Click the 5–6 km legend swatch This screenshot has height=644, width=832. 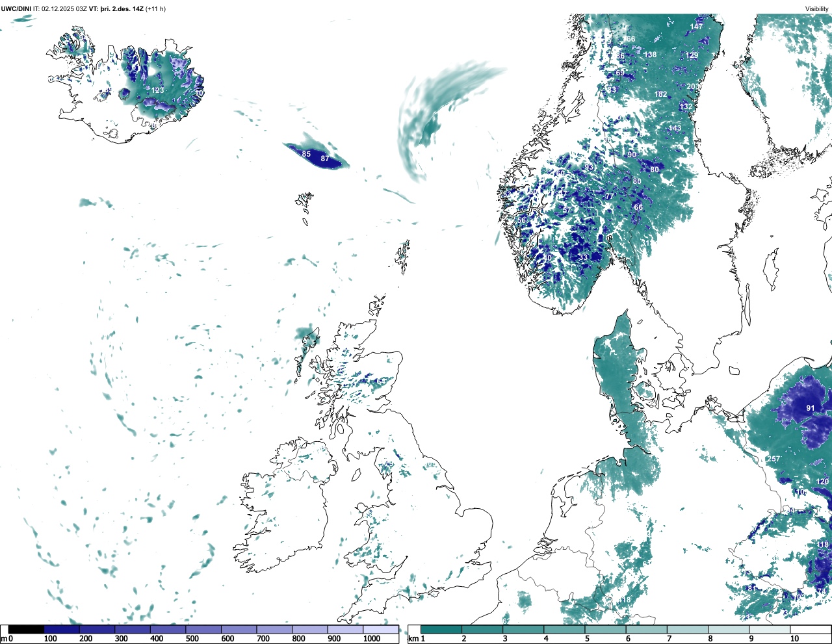605,630
